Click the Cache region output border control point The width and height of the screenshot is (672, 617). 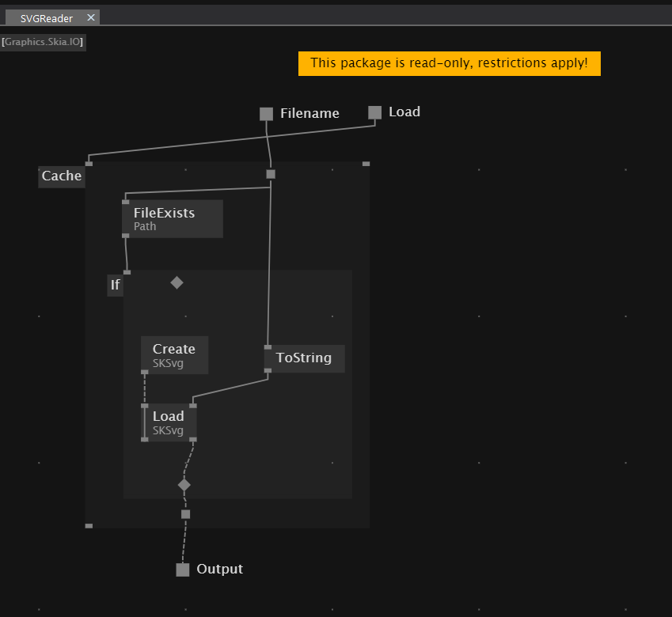pos(185,514)
